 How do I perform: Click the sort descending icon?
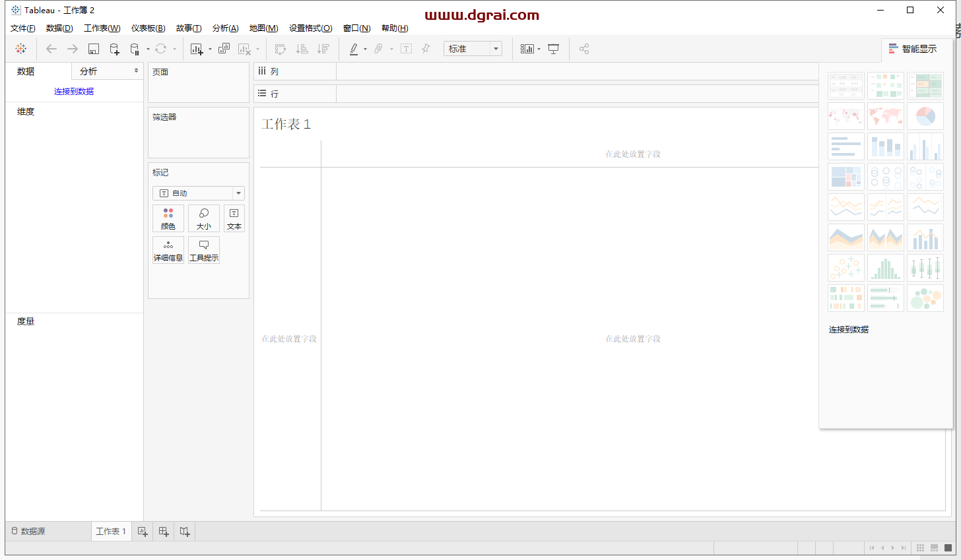[x=323, y=49]
